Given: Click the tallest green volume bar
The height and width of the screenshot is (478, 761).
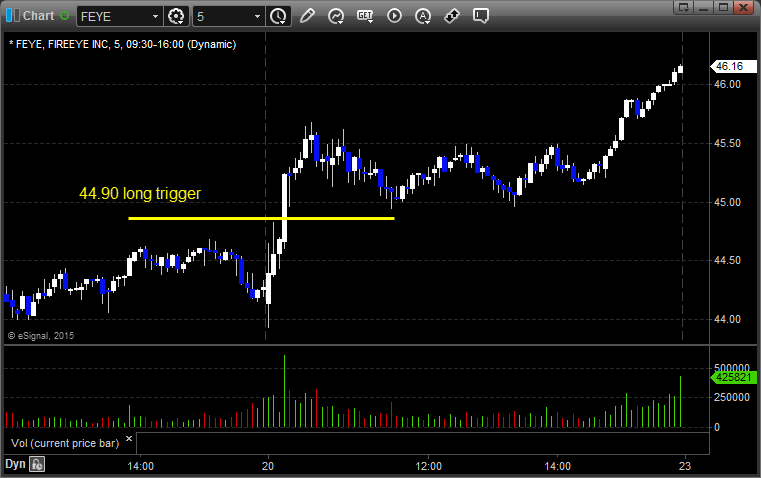Looking at the screenshot, I should point(284,391).
